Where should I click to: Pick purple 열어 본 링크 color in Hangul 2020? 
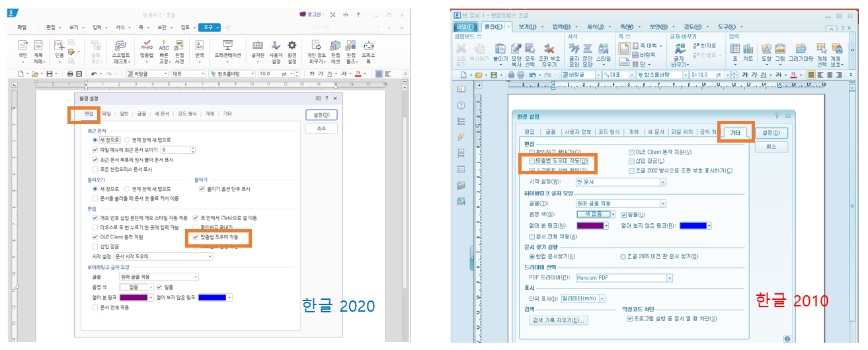coord(133,298)
